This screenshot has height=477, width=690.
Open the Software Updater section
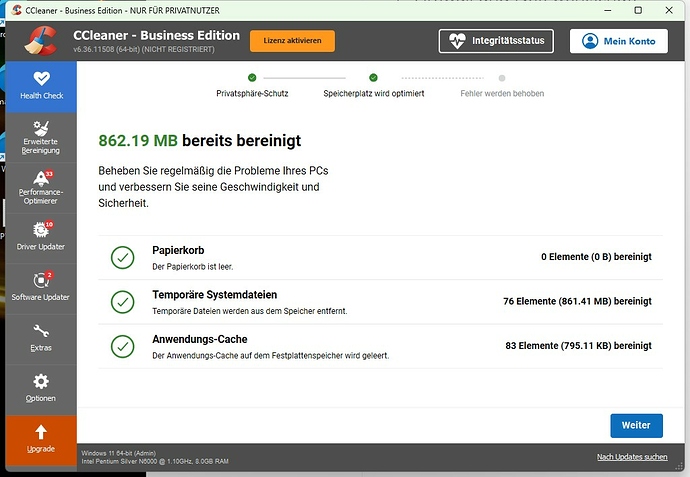click(41, 289)
